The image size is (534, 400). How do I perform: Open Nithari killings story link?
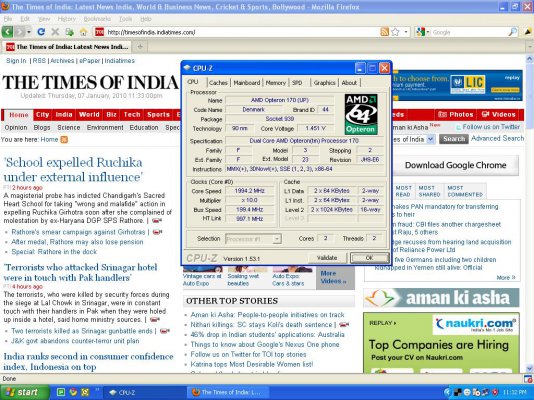coord(261,325)
